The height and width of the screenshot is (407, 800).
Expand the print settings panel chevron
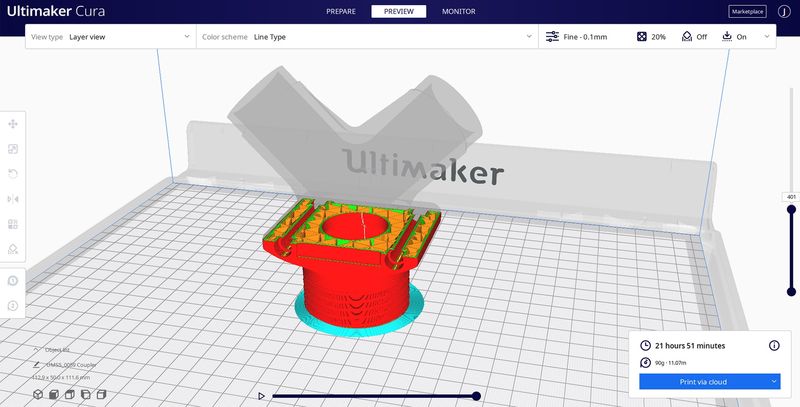(767, 37)
